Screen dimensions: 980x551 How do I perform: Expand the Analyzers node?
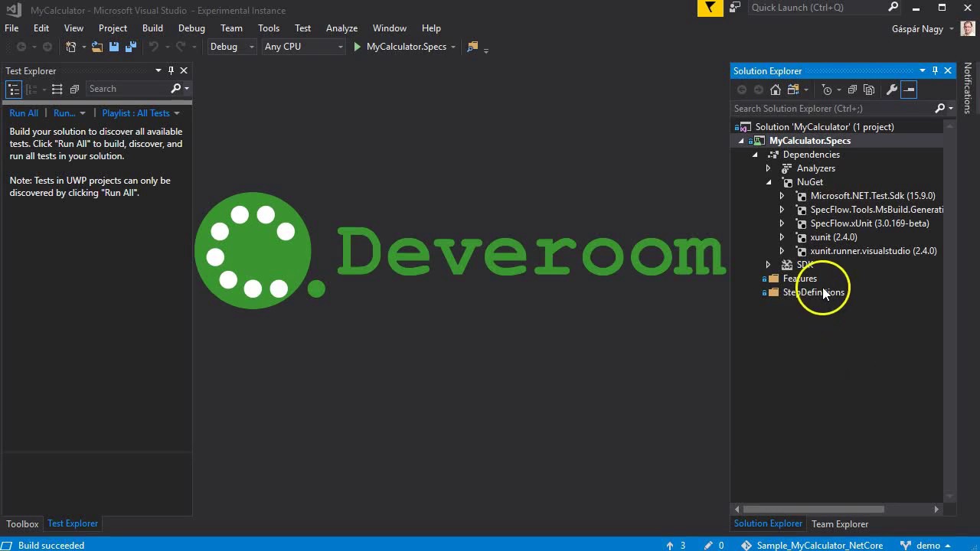769,168
